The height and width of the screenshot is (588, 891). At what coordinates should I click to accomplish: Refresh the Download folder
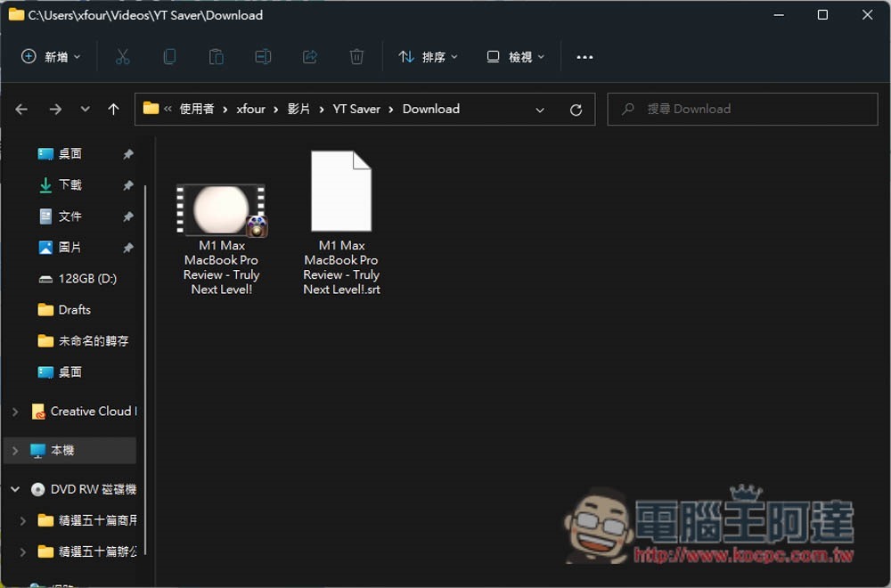point(576,110)
